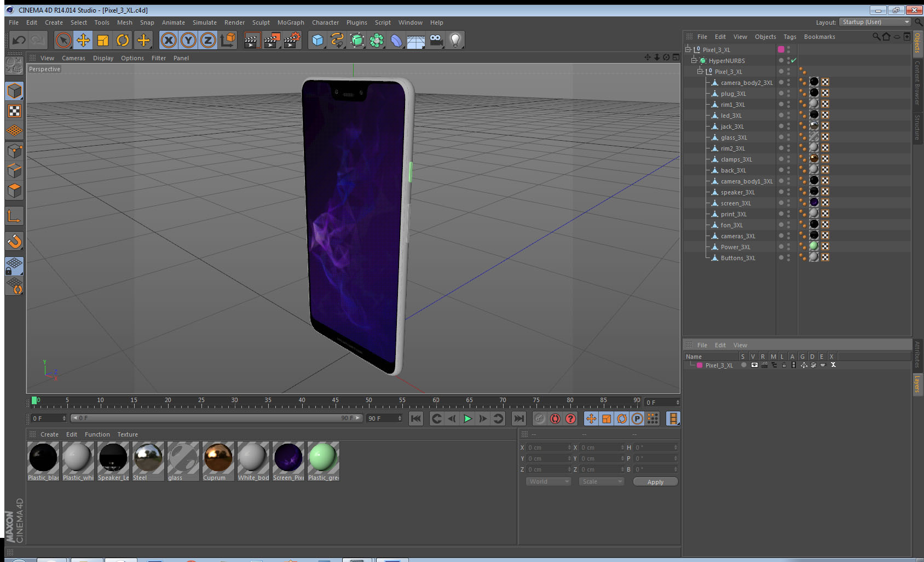Switch to Edges mode icon

[x=14, y=170]
